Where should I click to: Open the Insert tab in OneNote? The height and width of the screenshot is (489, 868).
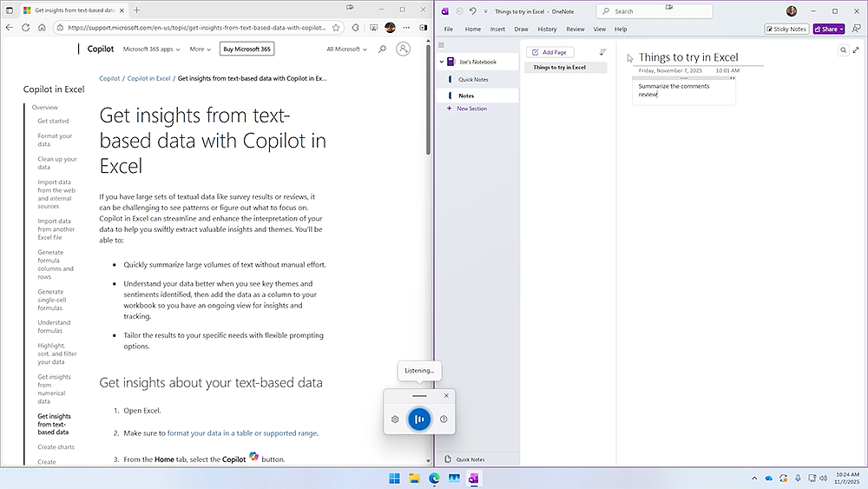pyautogui.click(x=497, y=29)
